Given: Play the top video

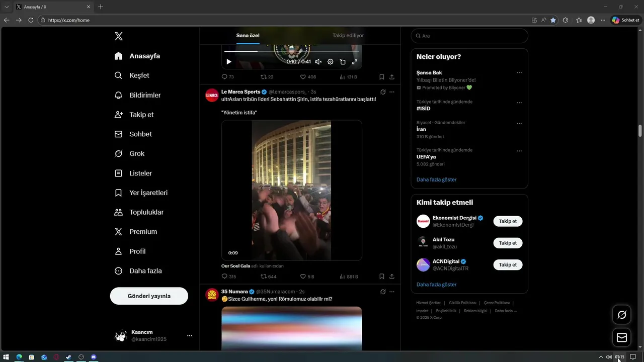Looking at the screenshot, I should pyautogui.click(x=229, y=62).
